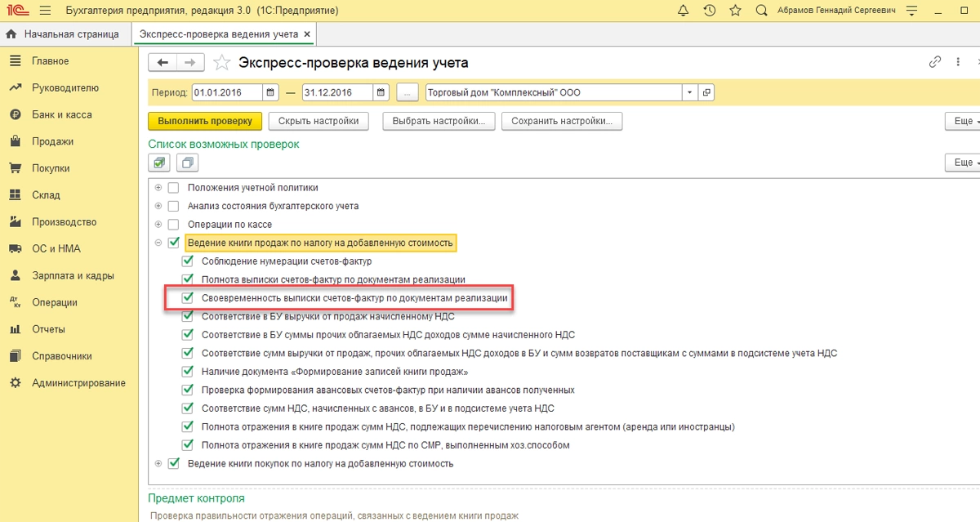Open Руководителю section
Screen dimensions: 980x522
[65, 88]
